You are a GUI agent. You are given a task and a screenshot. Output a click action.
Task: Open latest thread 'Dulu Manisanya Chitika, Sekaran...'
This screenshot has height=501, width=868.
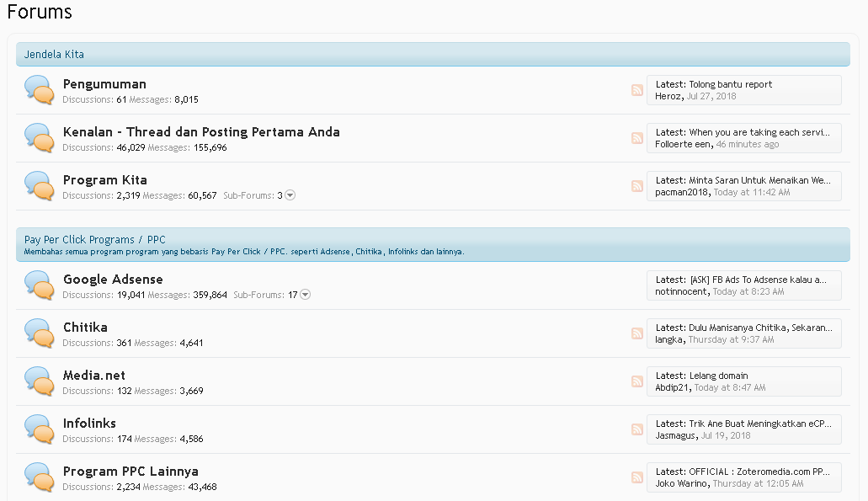(x=760, y=328)
